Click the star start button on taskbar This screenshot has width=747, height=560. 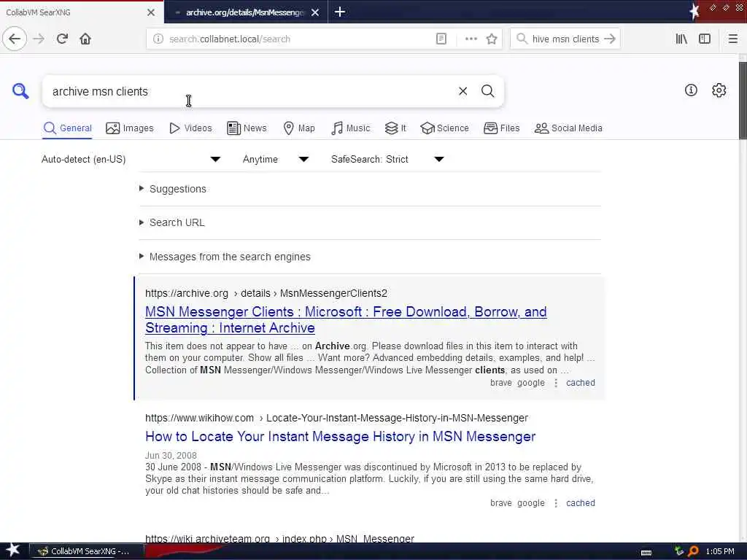(13, 551)
